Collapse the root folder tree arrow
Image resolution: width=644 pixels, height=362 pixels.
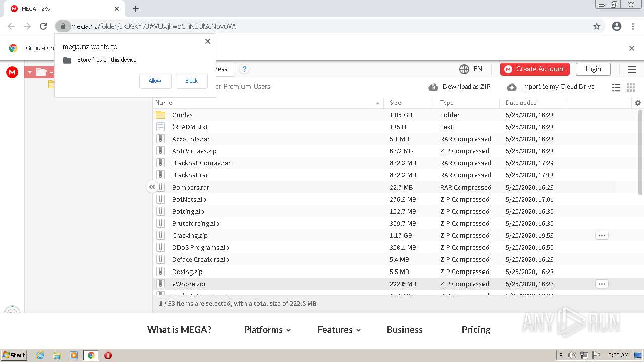click(30, 73)
